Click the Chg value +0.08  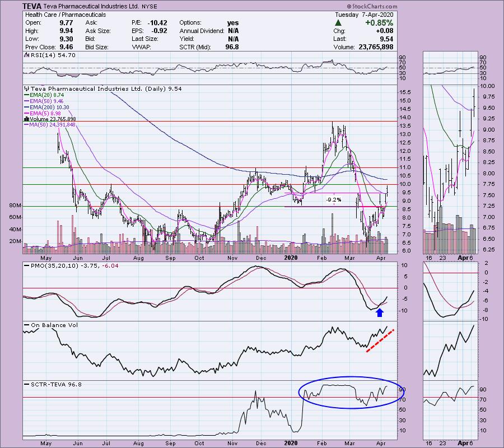point(384,31)
